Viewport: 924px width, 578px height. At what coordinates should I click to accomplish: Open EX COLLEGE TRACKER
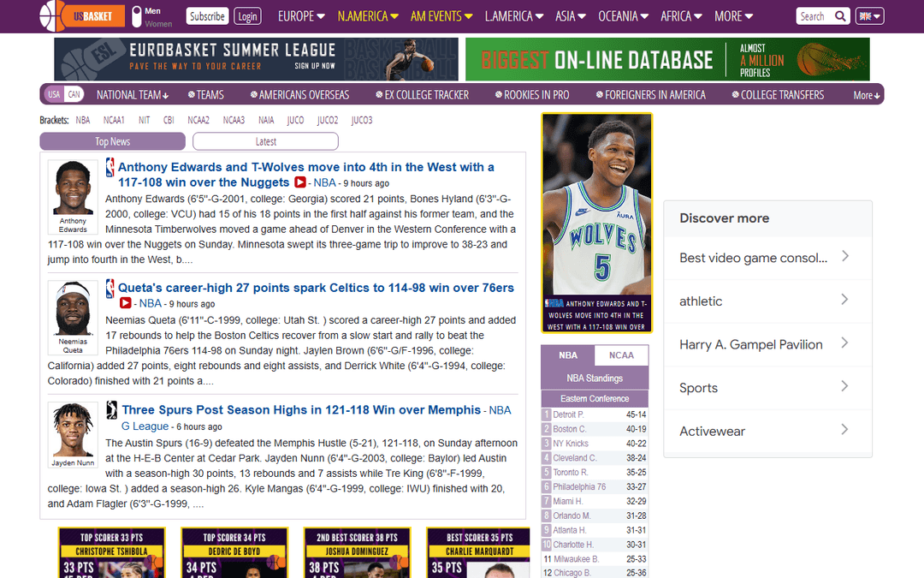423,95
